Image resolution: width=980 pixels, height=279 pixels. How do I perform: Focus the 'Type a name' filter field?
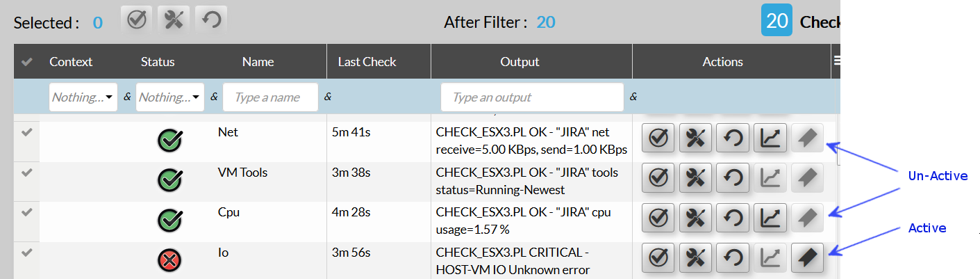(270, 97)
